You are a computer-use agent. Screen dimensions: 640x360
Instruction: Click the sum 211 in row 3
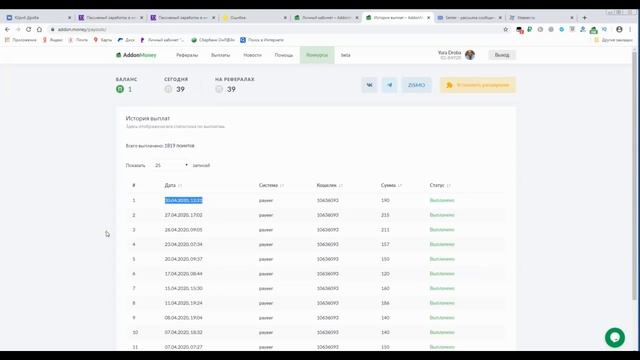(x=385, y=230)
